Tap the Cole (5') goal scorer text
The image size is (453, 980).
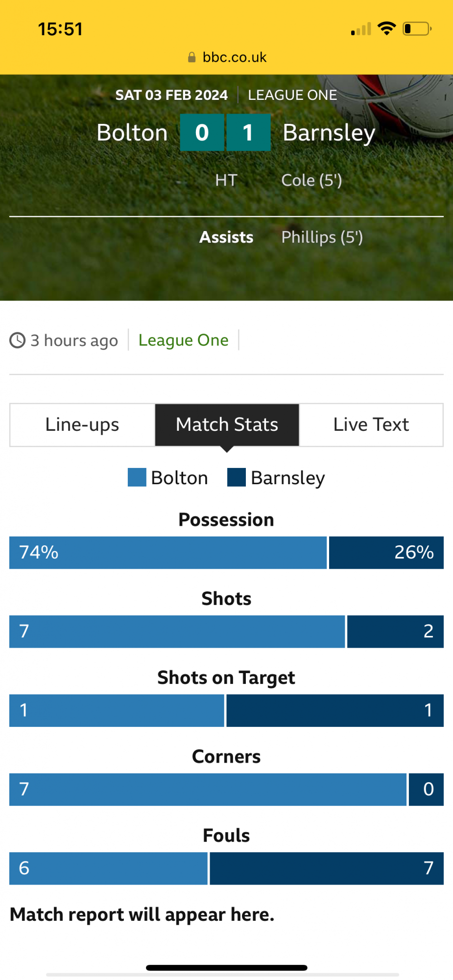pos(311,180)
